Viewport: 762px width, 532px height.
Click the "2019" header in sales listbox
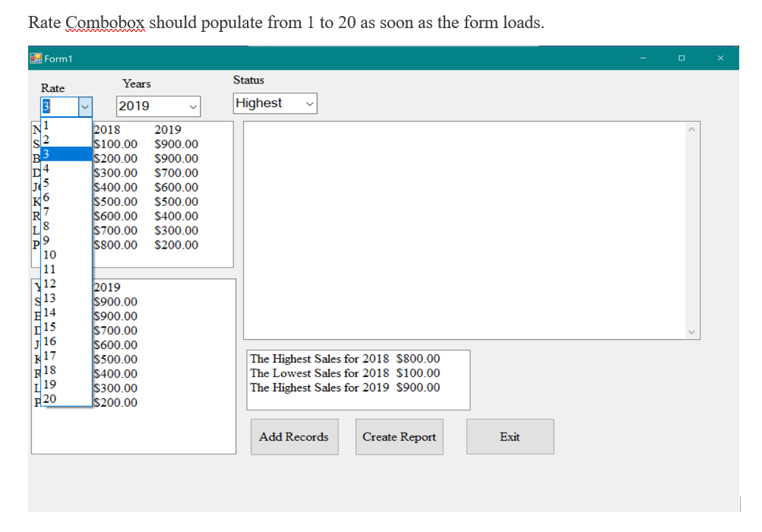pyautogui.click(x=106, y=287)
